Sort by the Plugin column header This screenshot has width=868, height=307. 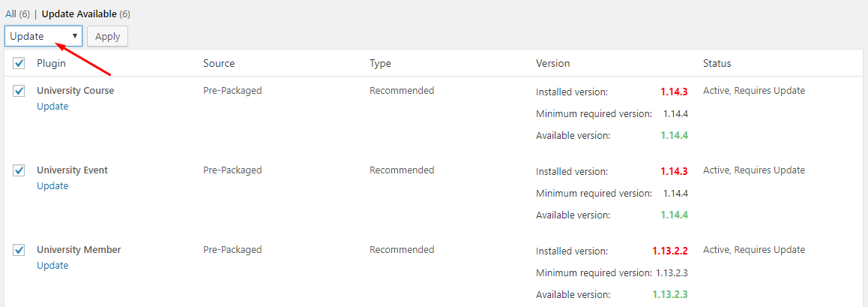52,64
